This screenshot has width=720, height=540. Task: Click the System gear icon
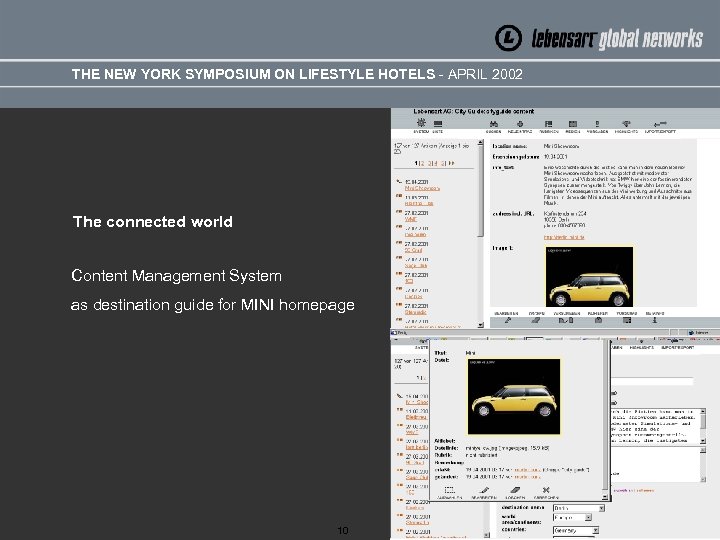[x=420, y=124]
